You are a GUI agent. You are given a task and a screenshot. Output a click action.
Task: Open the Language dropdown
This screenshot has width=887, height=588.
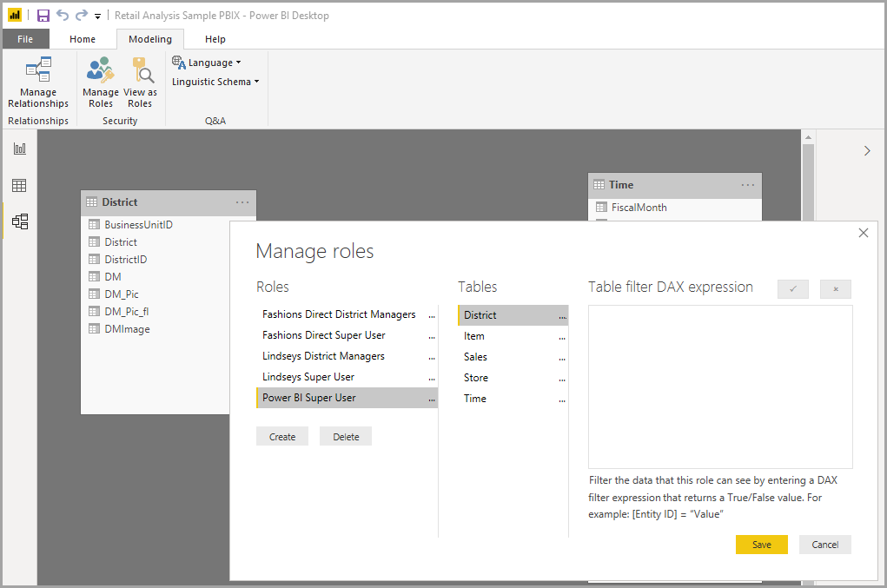tap(207, 63)
